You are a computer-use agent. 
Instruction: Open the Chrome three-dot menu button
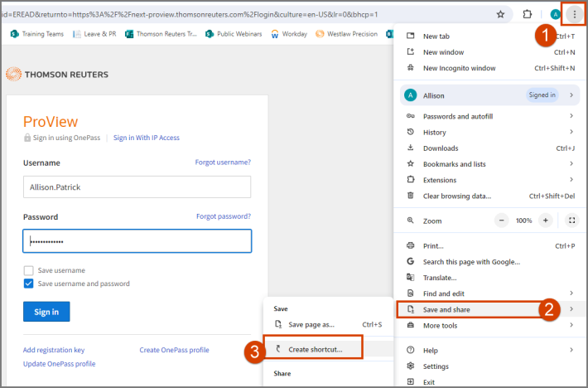tap(574, 14)
